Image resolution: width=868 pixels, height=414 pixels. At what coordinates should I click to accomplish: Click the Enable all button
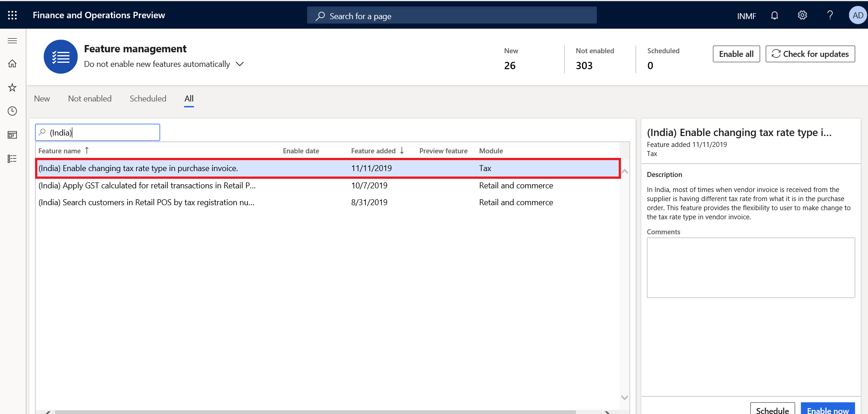736,54
